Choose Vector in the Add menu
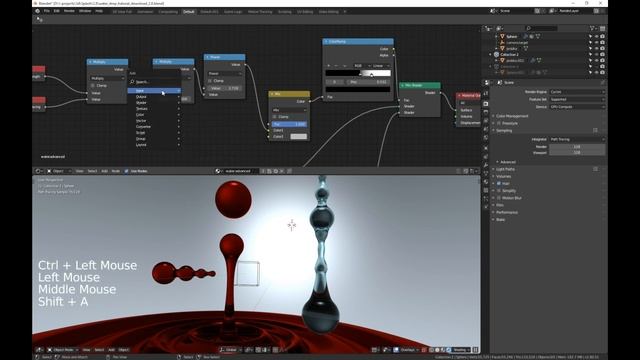Screen dimensions: 640x360 coord(154,121)
